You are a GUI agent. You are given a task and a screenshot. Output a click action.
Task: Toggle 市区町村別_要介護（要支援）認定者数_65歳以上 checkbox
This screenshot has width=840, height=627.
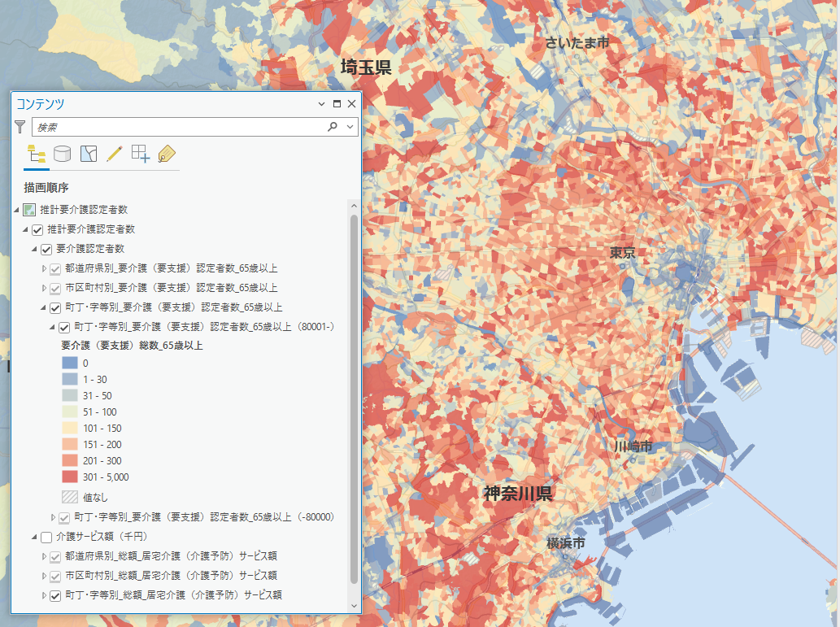tap(55, 289)
